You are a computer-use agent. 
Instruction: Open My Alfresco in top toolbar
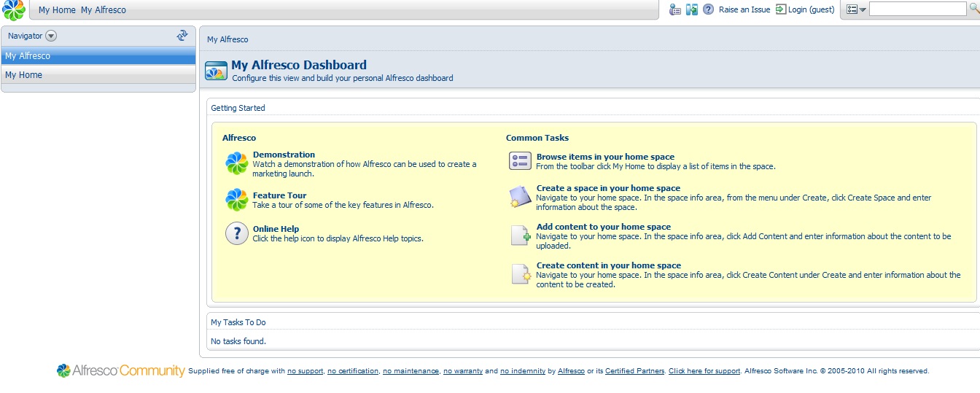click(x=104, y=10)
